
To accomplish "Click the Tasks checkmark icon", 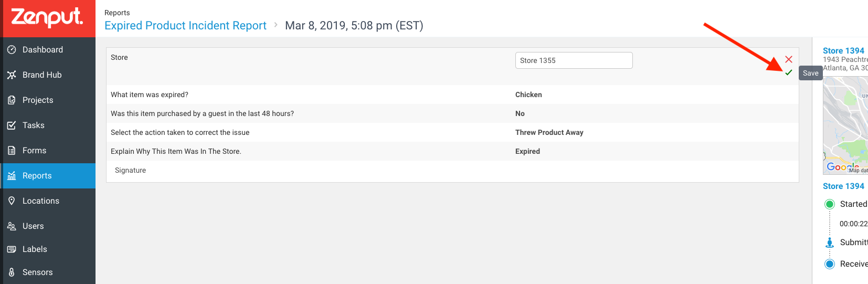I will coord(12,125).
